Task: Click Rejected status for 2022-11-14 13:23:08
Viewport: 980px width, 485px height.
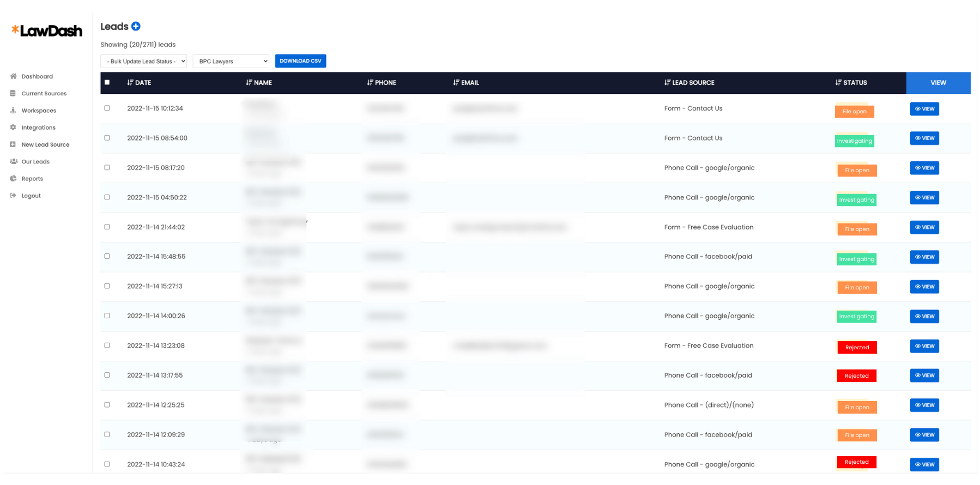Action: point(857,347)
